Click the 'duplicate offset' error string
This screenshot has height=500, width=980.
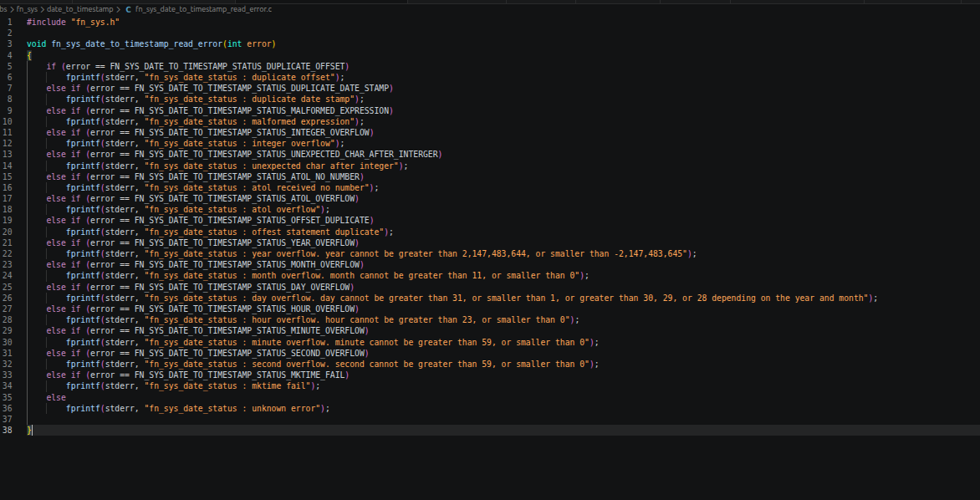click(x=242, y=77)
